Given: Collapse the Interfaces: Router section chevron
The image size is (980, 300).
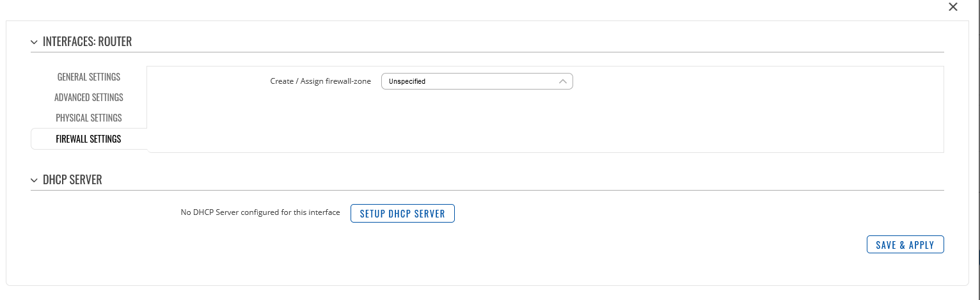Looking at the screenshot, I should tap(35, 42).
